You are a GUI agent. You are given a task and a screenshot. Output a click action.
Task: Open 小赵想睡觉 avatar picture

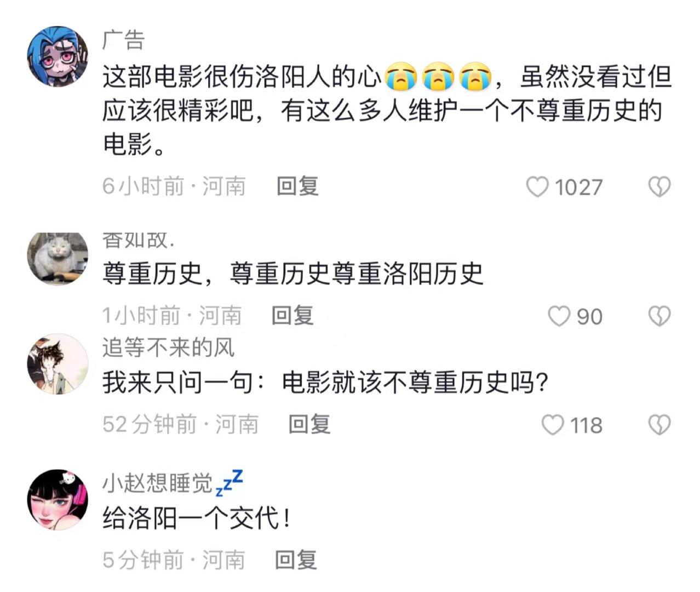tap(58, 499)
